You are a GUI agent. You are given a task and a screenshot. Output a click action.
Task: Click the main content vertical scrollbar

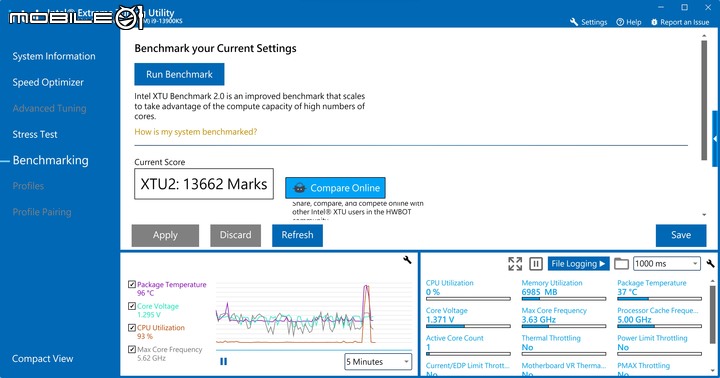click(x=704, y=100)
